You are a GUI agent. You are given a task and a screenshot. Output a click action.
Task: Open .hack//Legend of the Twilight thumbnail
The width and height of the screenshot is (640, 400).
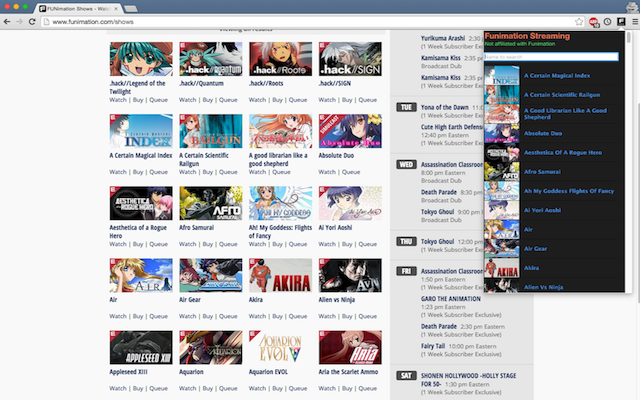click(x=141, y=59)
